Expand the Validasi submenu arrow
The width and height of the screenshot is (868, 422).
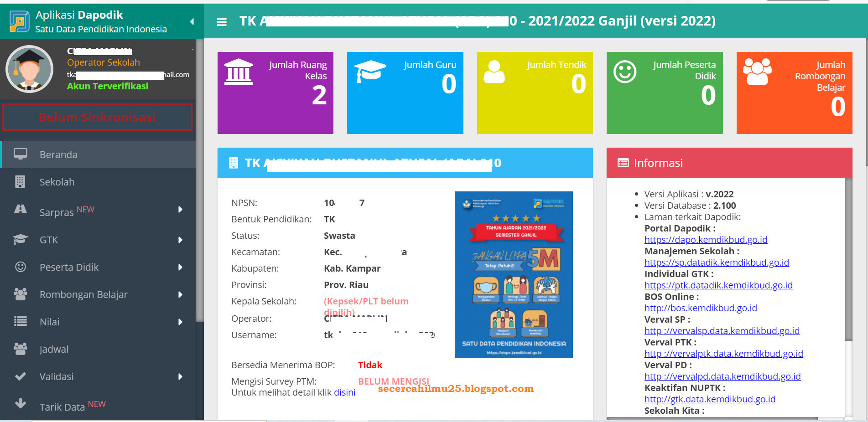pos(180,376)
